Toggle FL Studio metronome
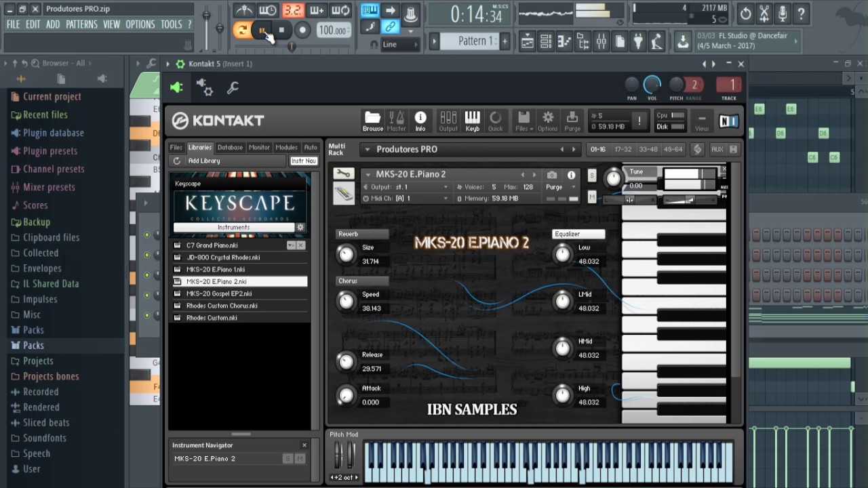 click(x=244, y=10)
